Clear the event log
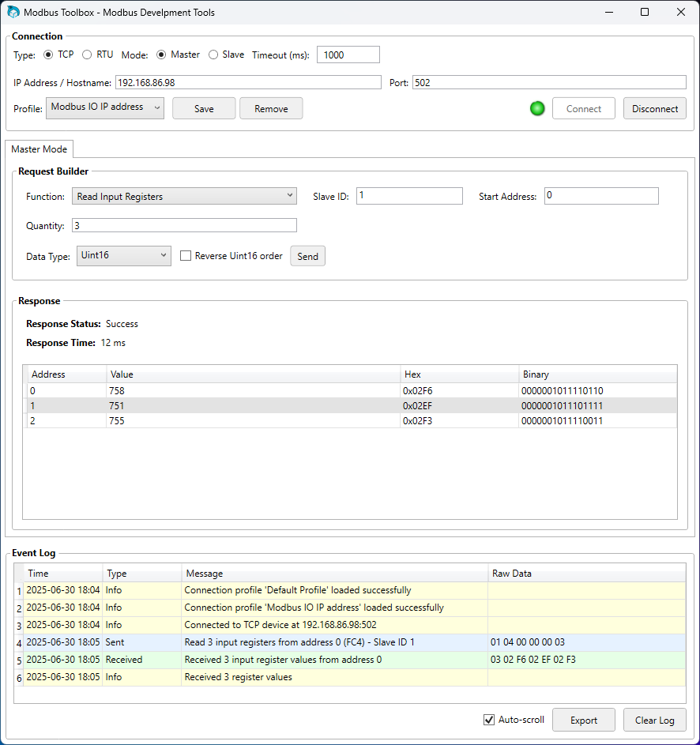 coord(654,720)
